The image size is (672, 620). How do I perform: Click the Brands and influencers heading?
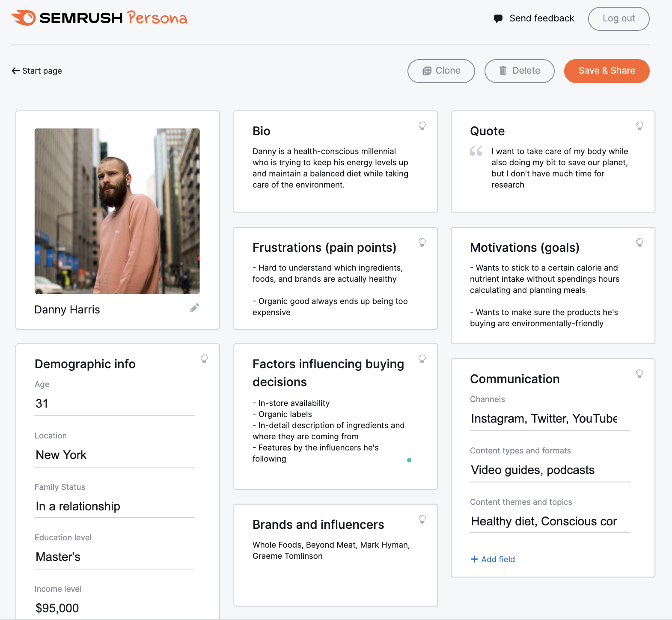(x=318, y=525)
